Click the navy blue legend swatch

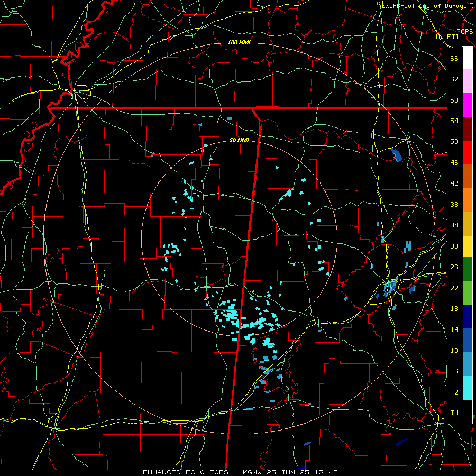coord(467,317)
